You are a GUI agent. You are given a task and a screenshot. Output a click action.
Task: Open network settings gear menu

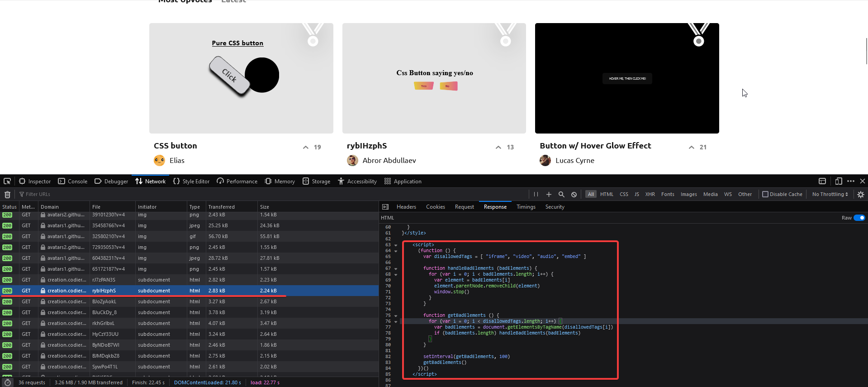pos(861,194)
